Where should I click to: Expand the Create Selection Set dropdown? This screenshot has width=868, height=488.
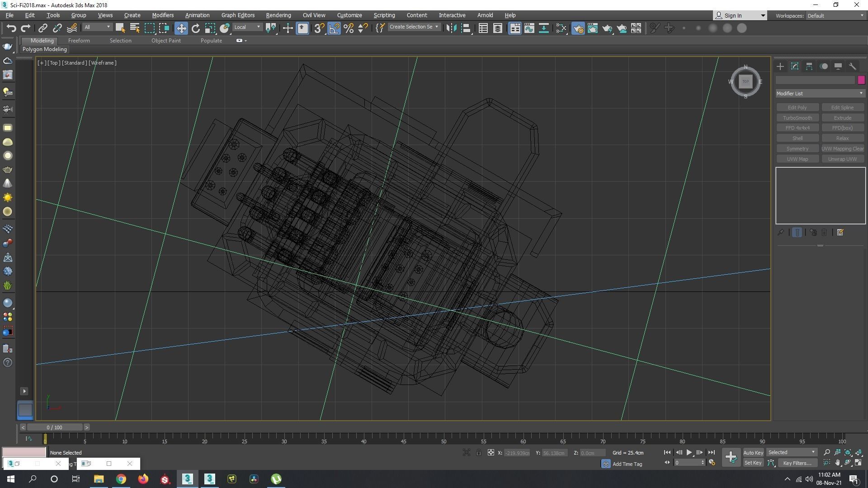click(x=436, y=27)
